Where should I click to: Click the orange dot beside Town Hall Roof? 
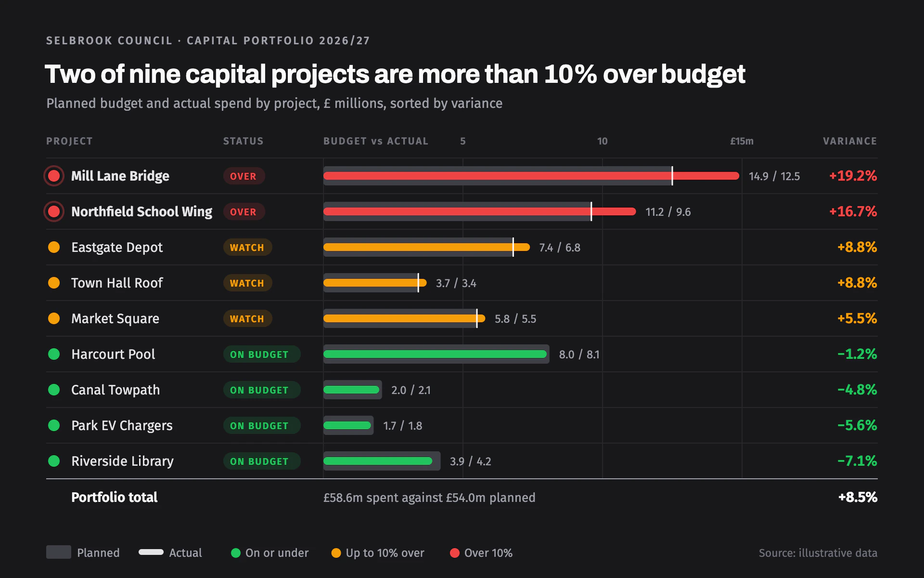pyautogui.click(x=54, y=283)
